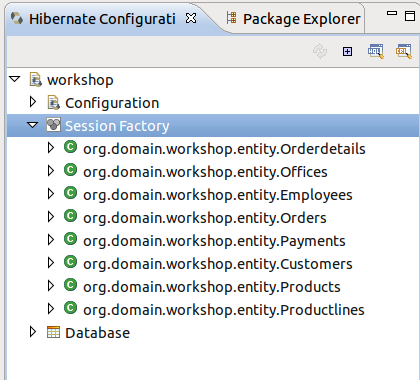Select the Configuration label

coord(112,103)
